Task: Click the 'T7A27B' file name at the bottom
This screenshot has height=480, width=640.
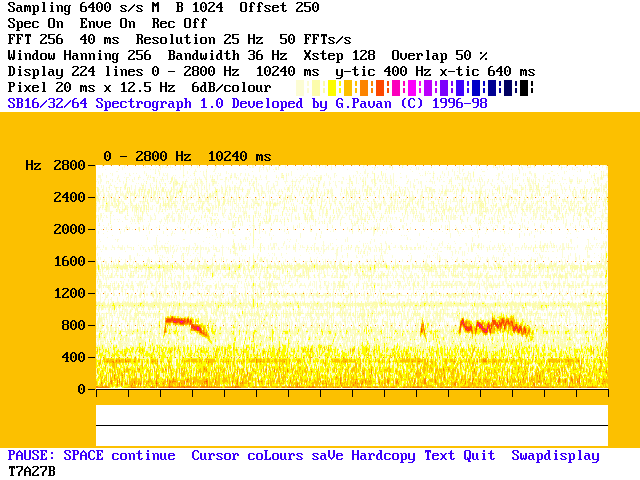Action: pyautogui.click(x=31, y=471)
